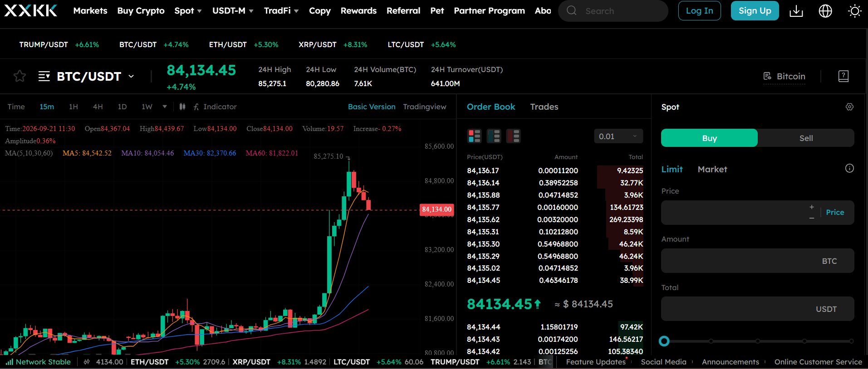Show bids-only order book layout

[494, 136]
